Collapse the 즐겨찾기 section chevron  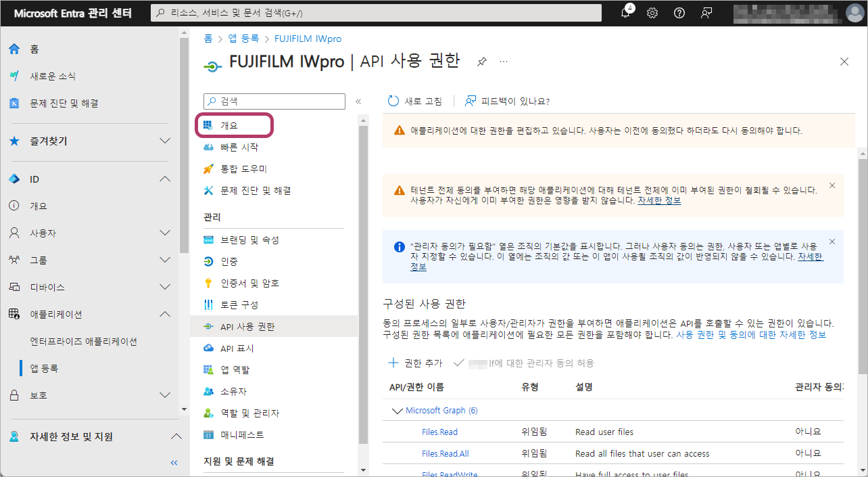click(165, 141)
